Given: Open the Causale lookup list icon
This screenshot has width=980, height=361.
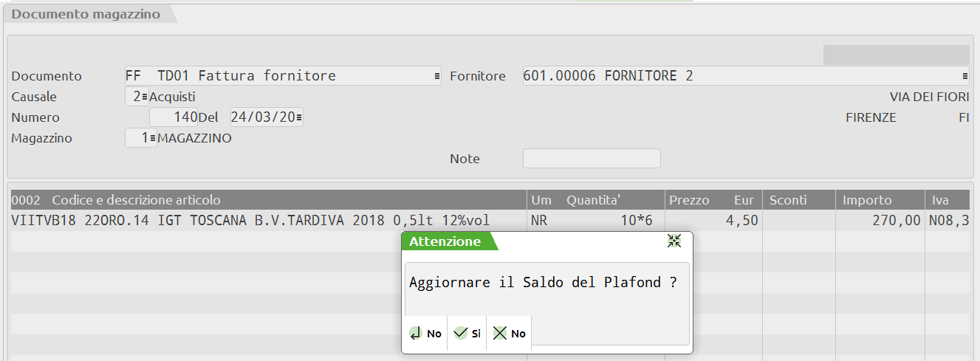Looking at the screenshot, I should click(145, 97).
